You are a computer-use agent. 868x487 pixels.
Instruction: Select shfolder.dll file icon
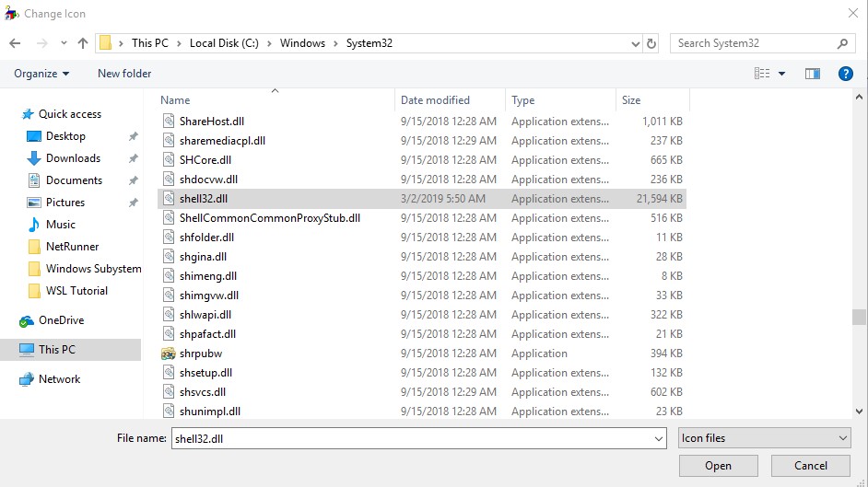tap(169, 238)
